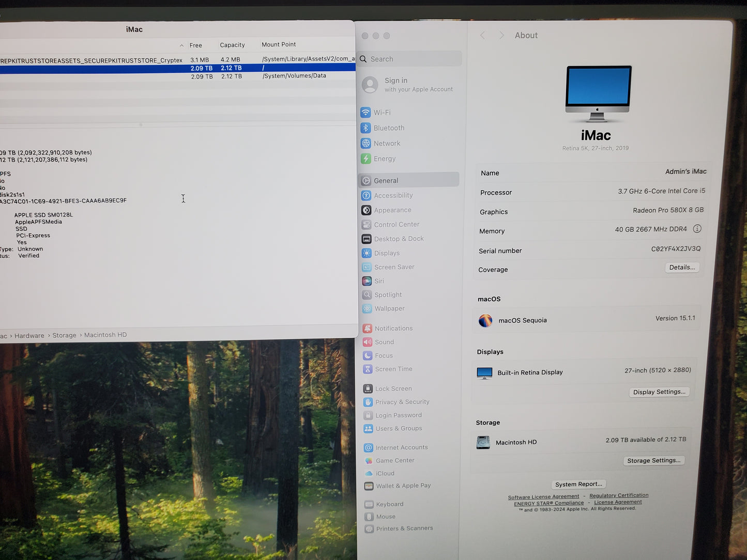Open Display Settings button
Image resolution: width=747 pixels, height=560 pixels.
pyautogui.click(x=659, y=392)
